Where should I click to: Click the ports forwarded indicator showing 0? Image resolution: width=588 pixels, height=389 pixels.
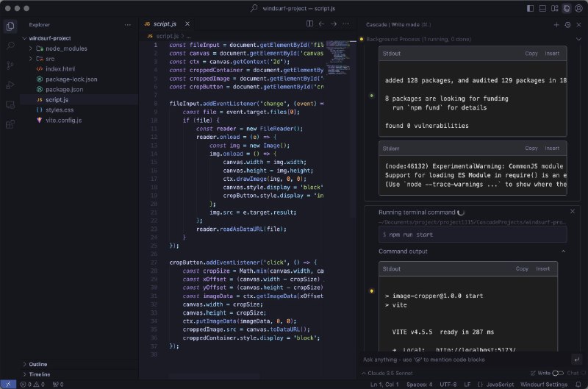pyautogui.click(x=58, y=385)
